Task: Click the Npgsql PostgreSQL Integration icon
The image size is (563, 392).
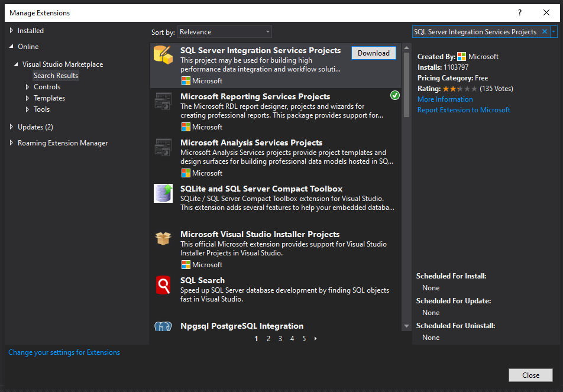Action: [x=163, y=326]
